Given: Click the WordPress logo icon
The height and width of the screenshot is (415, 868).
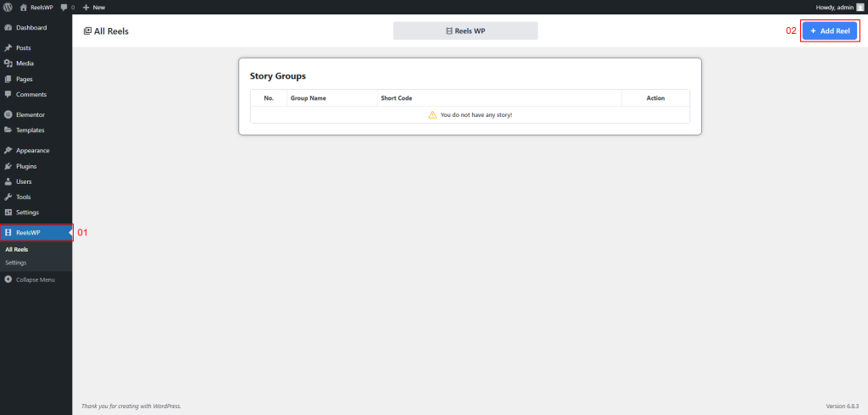Looking at the screenshot, I should pos(8,7).
